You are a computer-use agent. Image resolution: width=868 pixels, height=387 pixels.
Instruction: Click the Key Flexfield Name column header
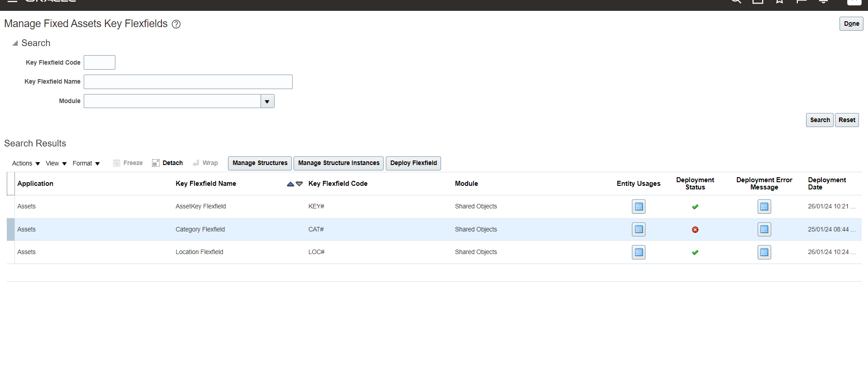(x=206, y=184)
